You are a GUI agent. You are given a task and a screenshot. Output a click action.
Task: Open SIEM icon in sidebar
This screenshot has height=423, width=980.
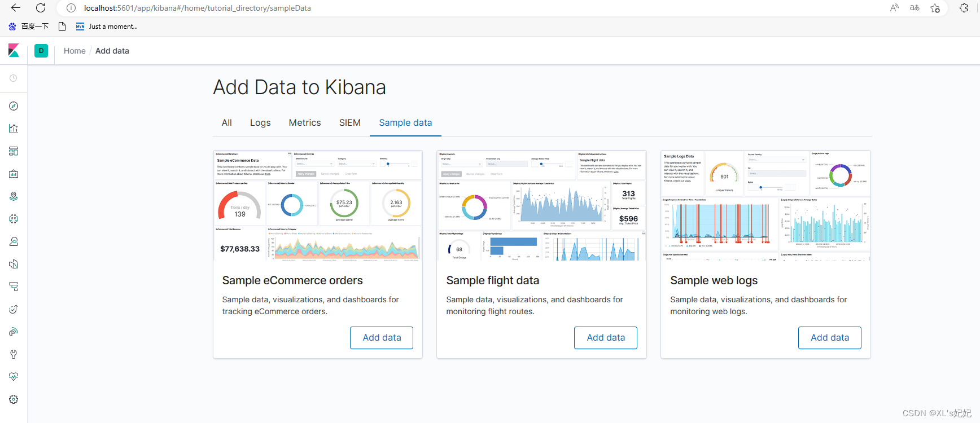14,332
